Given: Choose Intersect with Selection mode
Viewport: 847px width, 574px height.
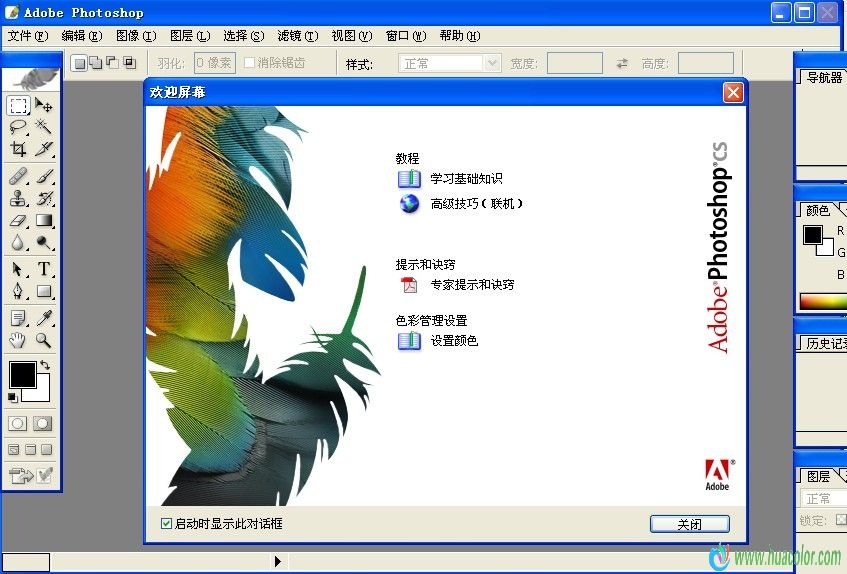Looking at the screenshot, I should pyautogui.click(x=130, y=63).
